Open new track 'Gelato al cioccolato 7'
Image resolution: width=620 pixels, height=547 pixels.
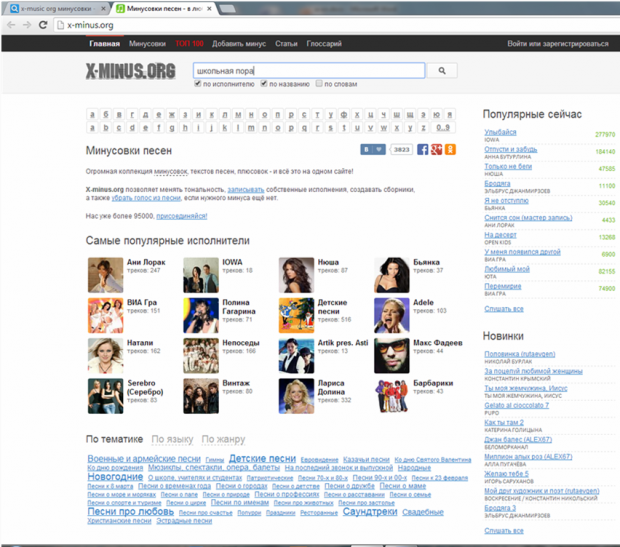point(516,405)
